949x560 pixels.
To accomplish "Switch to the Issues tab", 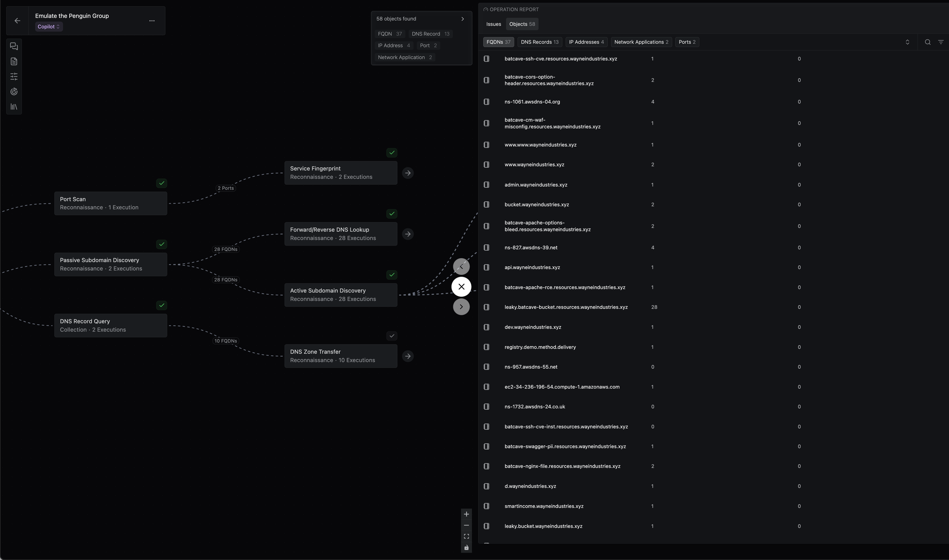I will coord(494,24).
